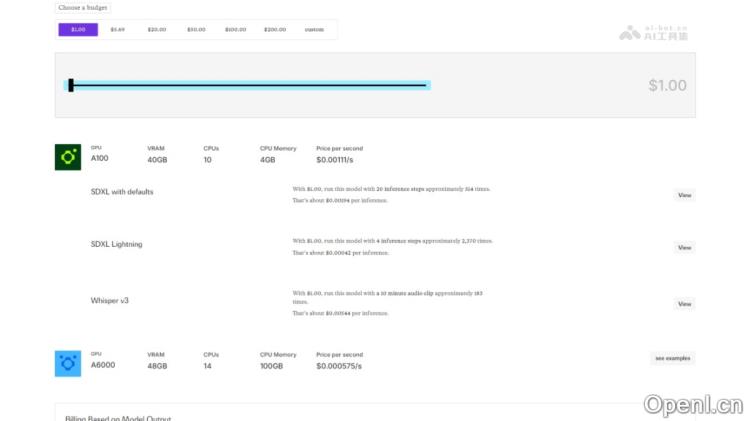Click the SDXL Lightning model name
Screen dimensions: 750x421
point(116,244)
